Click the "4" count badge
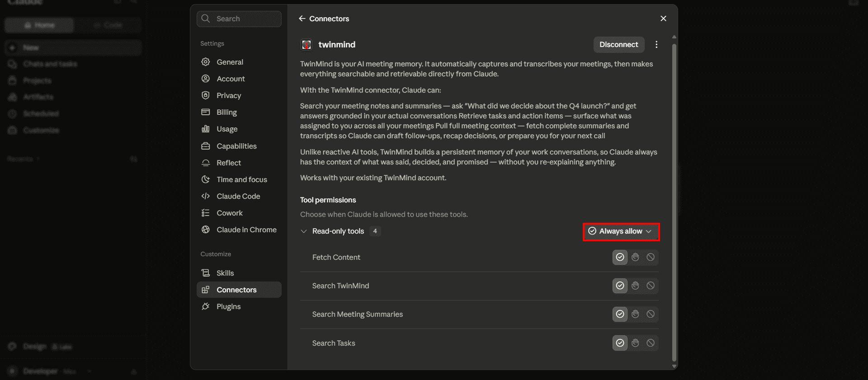The image size is (868, 380). 375,231
